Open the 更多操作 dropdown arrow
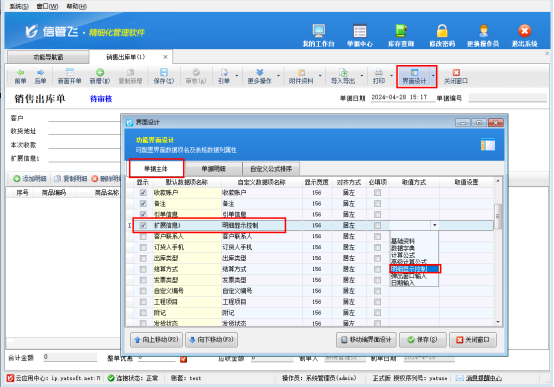554x387 pixels. pyautogui.click(x=278, y=76)
